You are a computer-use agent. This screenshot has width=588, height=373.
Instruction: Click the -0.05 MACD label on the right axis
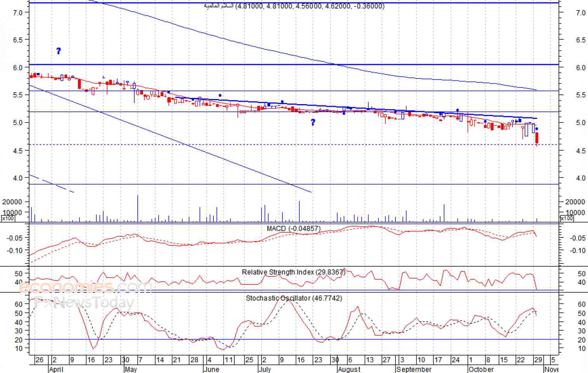point(578,238)
